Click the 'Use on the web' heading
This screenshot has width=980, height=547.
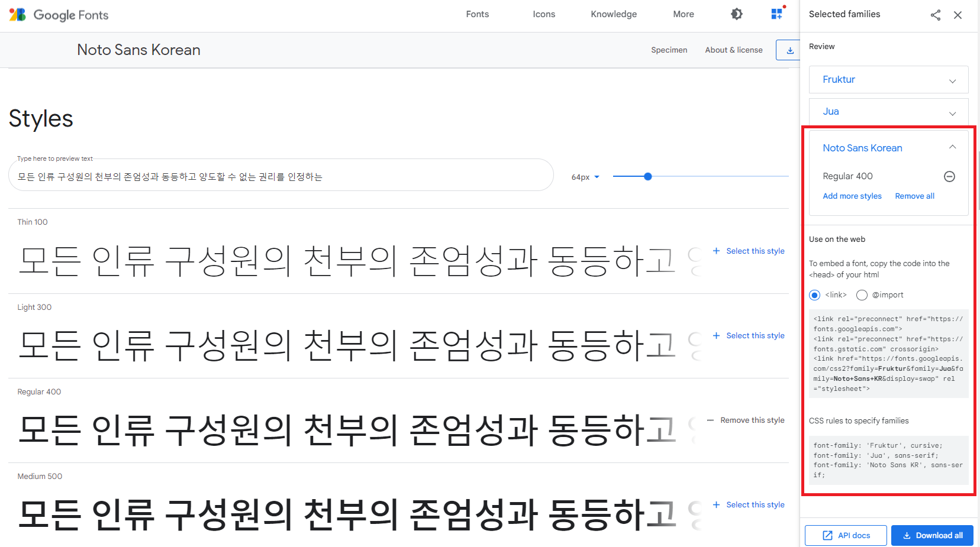pyautogui.click(x=837, y=239)
